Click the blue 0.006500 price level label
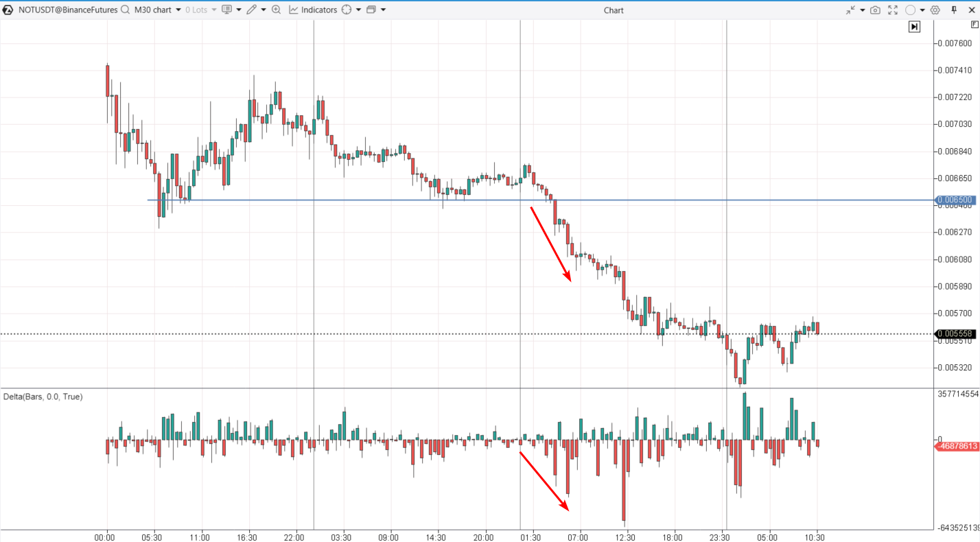 coord(957,200)
